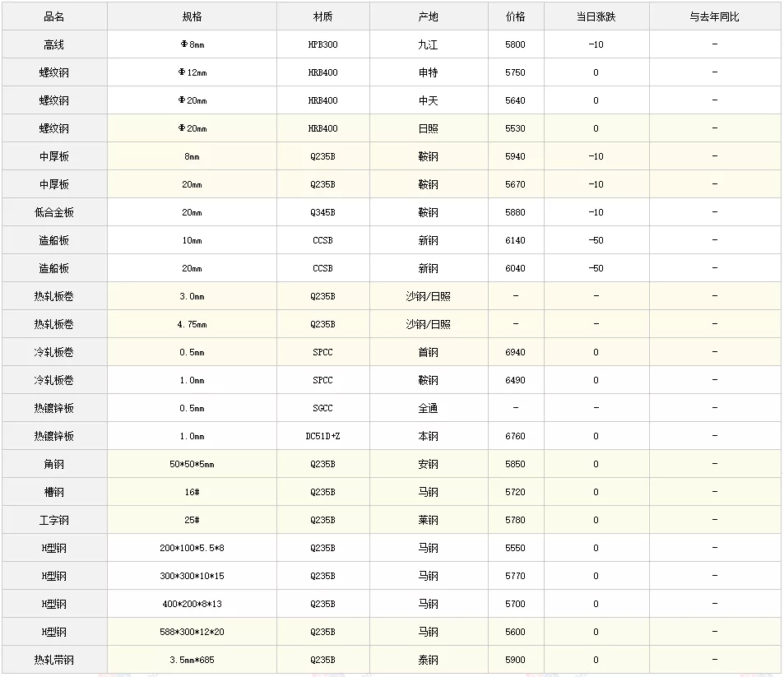Click price value 5720

click(516, 493)
